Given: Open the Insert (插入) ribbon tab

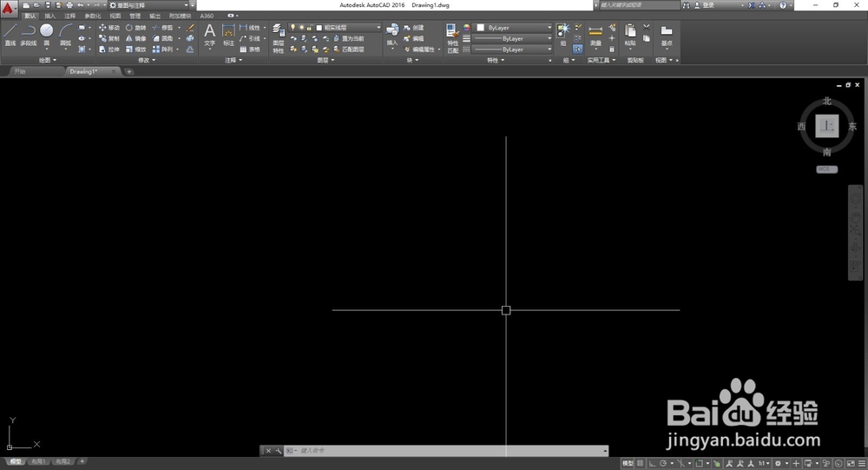Looking at the screenshot, I should 49,17.
